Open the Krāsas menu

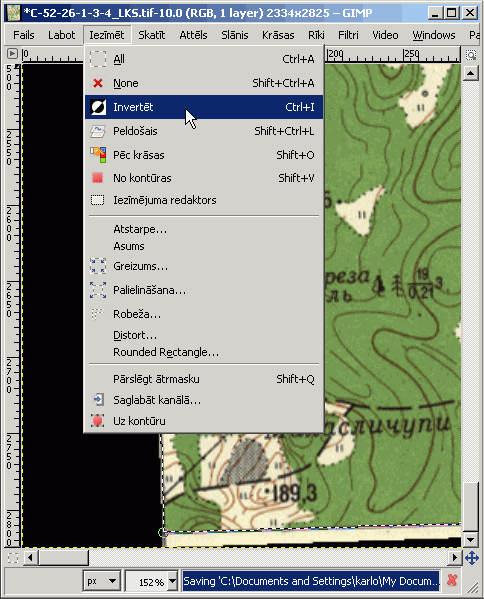tap(278, 35)
